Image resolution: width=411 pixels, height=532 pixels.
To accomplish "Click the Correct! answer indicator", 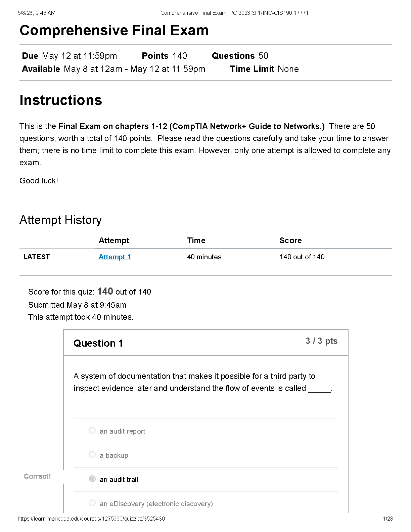I will tap(37, 476).
